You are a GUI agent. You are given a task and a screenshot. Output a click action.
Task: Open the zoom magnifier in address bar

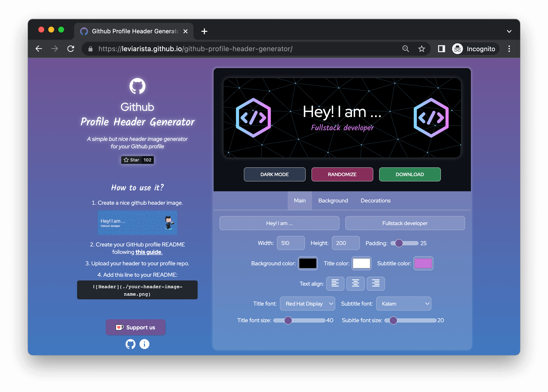406,49
